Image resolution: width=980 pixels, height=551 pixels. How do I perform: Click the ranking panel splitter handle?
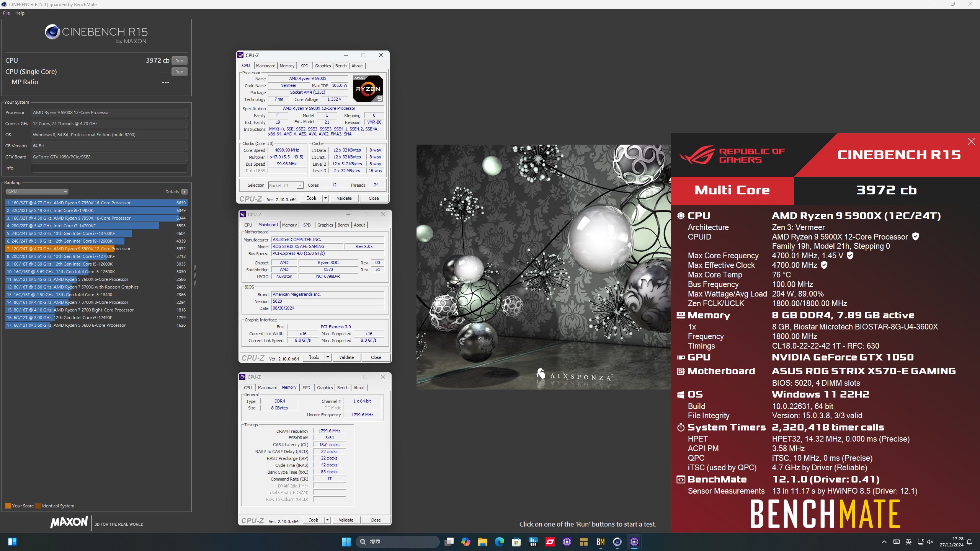point(195,275)
